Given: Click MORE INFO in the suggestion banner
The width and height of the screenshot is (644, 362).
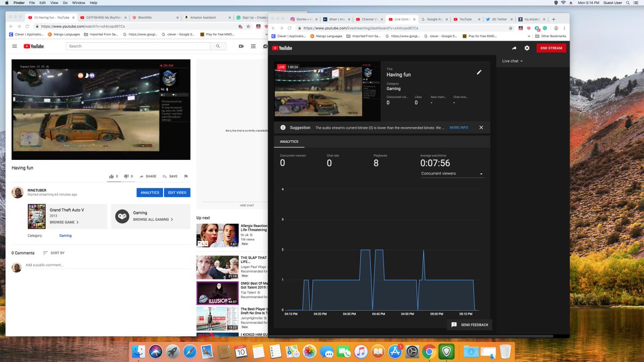Looking at the screenshot, I should 459,128.
